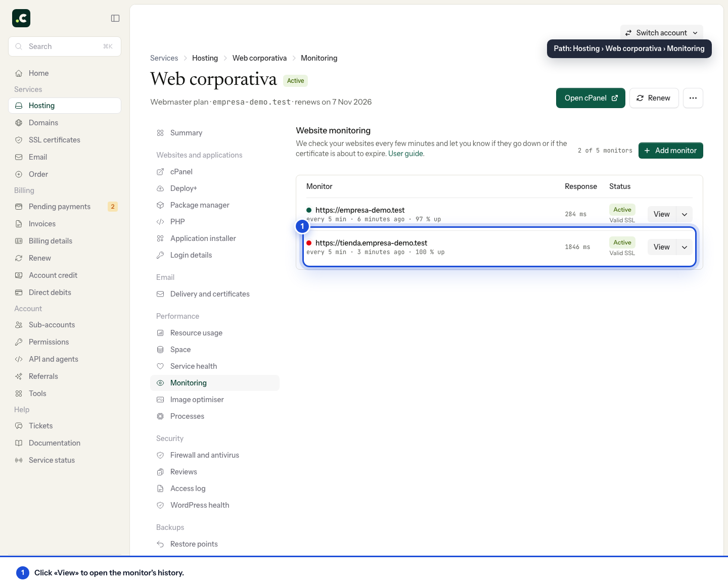Click the Open cPanel button
This screenshot has width=728, height=588.
point(590,98)
